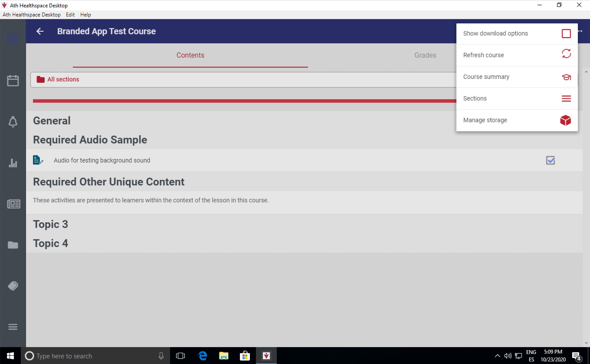
Task: Open Audio for testing background sound
Action: click(x=102, y=160)
